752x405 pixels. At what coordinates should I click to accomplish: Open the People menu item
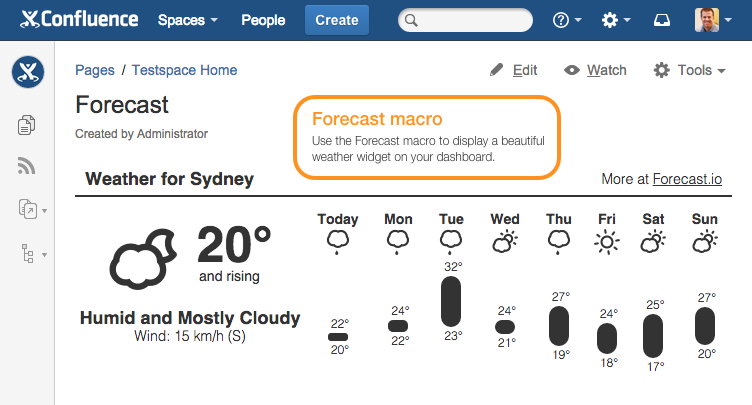[263, 20]
